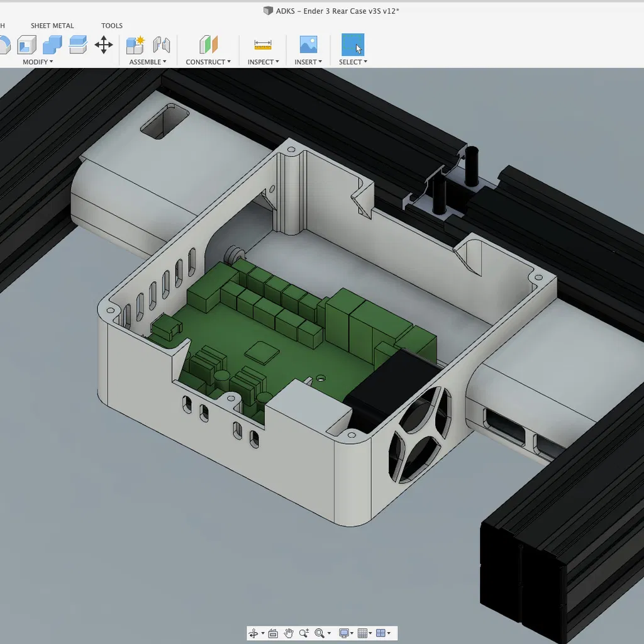644x644 pixels.
Task: Click the Offset Plane construct icon
Action: [x=208, y=45]
